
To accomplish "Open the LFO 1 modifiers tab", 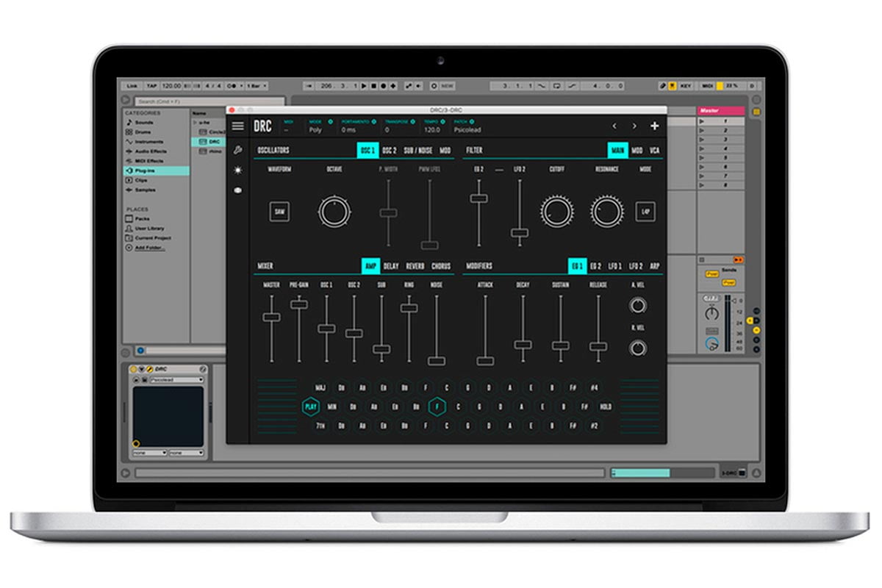I will click(614, 266).
